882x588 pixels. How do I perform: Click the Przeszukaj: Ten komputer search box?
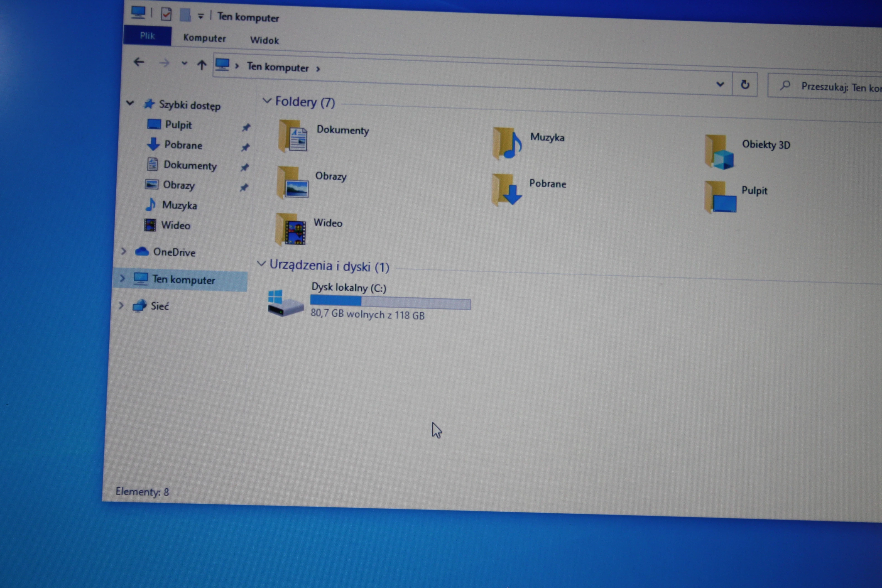(x=825, y=87)
